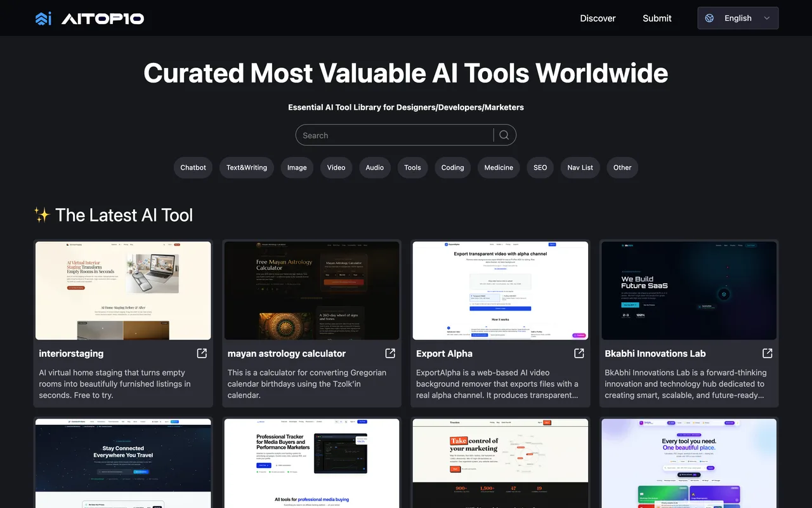The image size is (812, 508).
Task: Click the search magnifier icon
Action: pyautogui.click(x=504, y=135)
